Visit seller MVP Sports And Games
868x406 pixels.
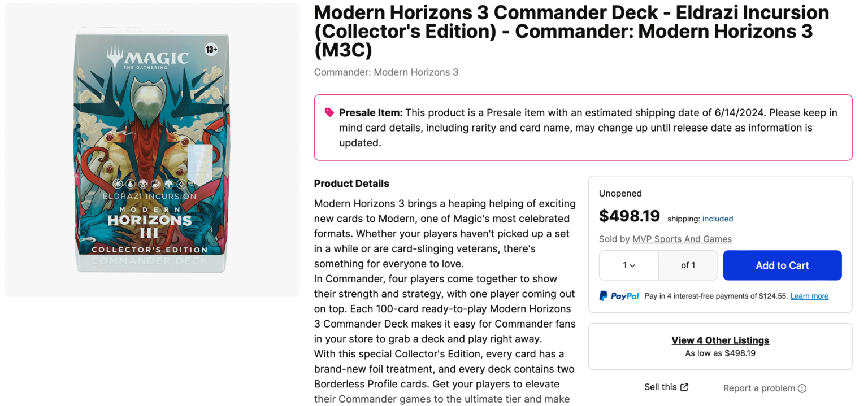tap(682, 239)
